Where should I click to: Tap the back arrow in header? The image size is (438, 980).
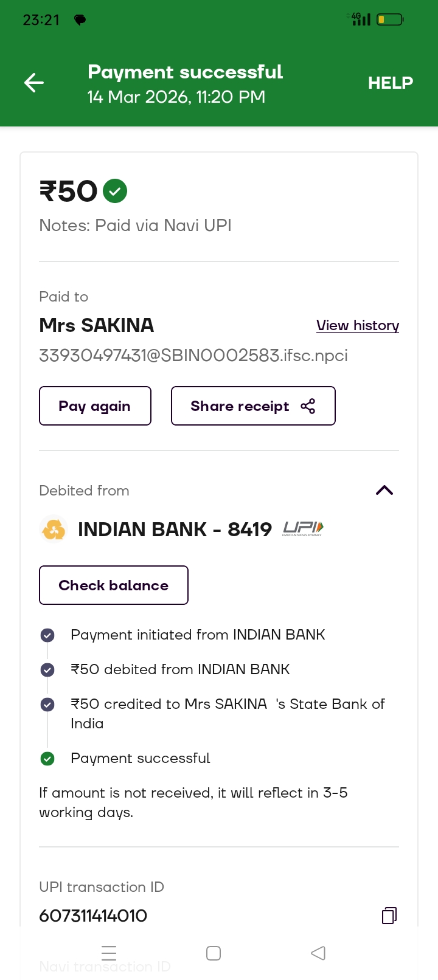(x=34, y=83)
